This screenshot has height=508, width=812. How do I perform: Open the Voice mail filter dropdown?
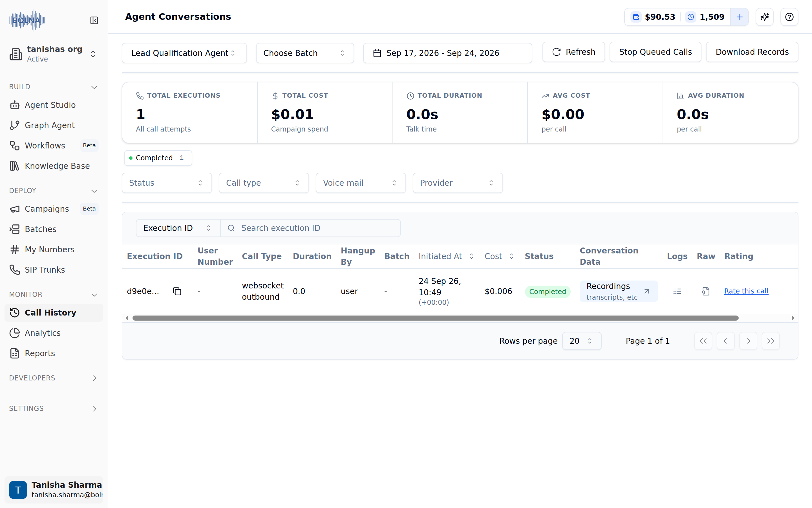point(361,183)
